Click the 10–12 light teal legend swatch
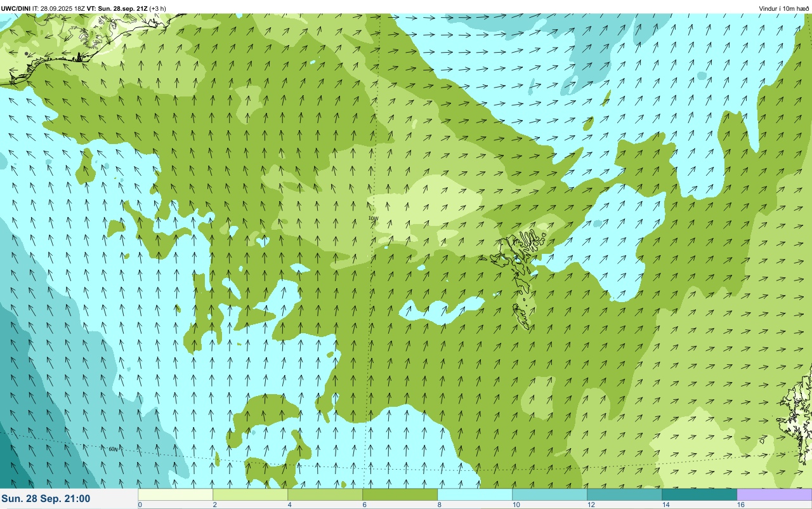Screen dimensions: 812x509 (550, 494)
